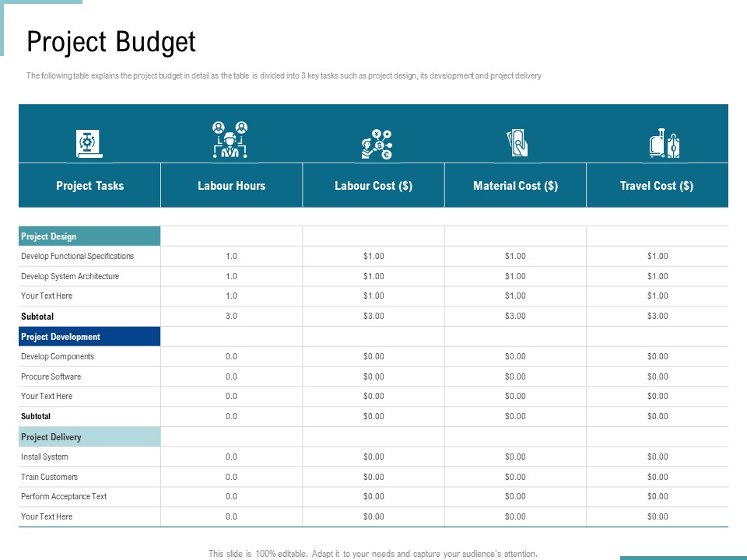Select the $3.00 travel cost subtotal
Viewport: 747px width, 560px height.
pyautogui.click(x=658, y=317)
